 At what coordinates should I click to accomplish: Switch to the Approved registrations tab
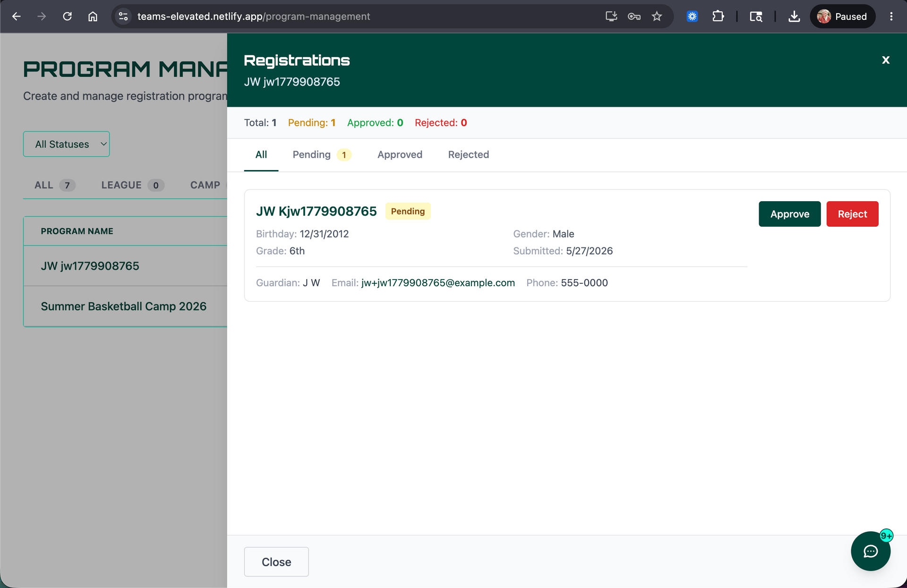click(x=400, y=154)
